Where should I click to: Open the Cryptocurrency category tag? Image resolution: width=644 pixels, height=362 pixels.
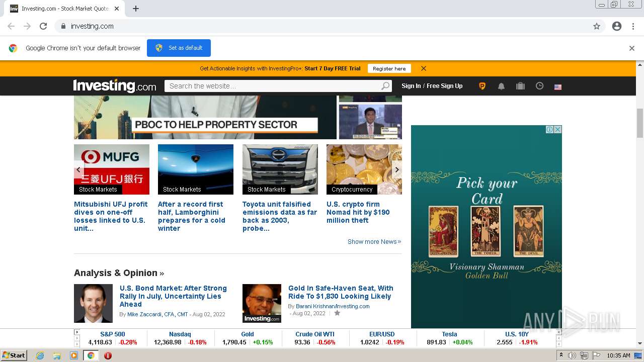click(352, 190)
